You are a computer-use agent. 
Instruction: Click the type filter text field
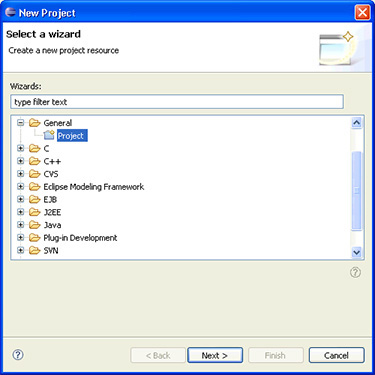177,102
